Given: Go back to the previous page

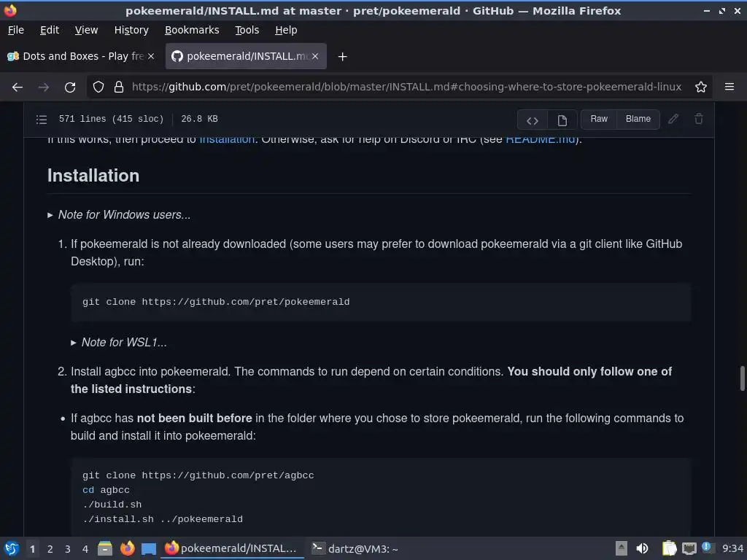Looking at the screenshot, I should [x=18, y=87].
